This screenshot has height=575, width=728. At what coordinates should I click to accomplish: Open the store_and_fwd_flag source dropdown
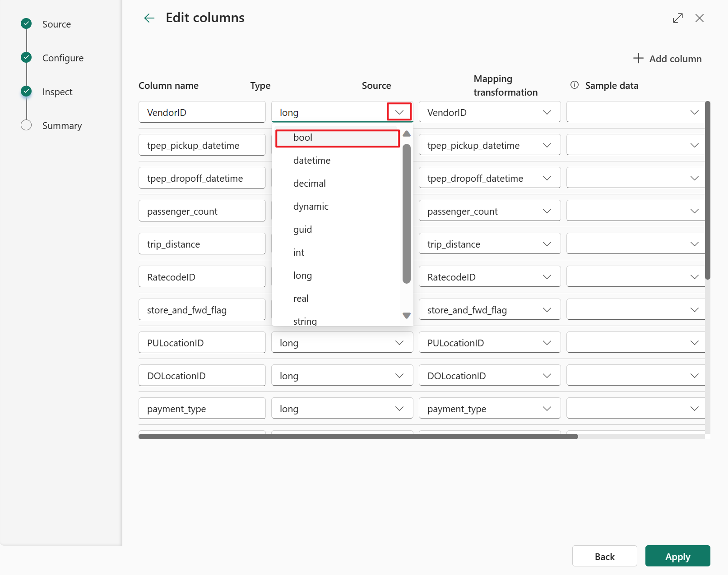(490, 309)
